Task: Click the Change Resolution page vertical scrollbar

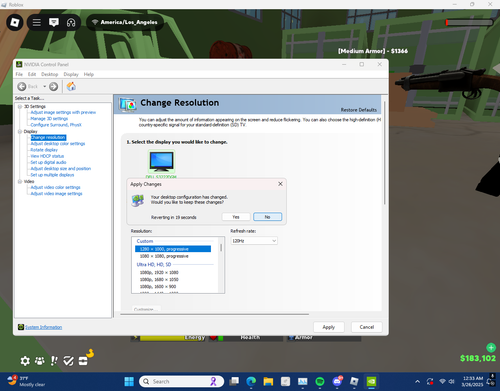Action: tap(384, 153)
